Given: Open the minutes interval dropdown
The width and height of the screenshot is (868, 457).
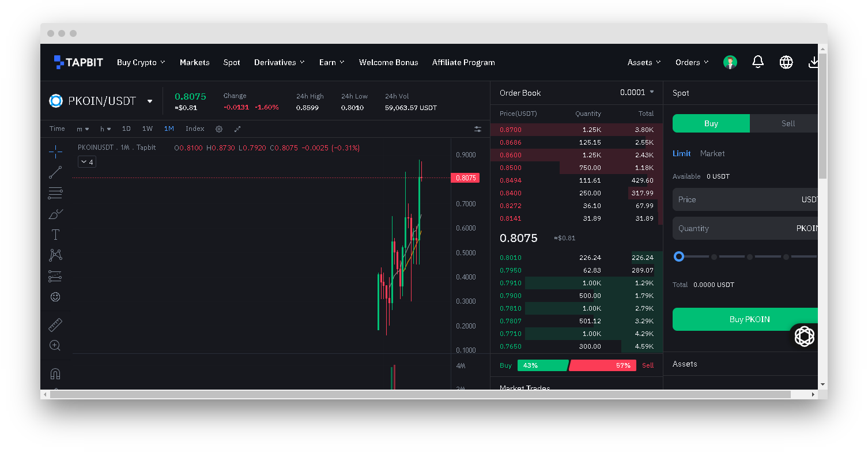Looking at the screenshot, I should click(83, 129).
